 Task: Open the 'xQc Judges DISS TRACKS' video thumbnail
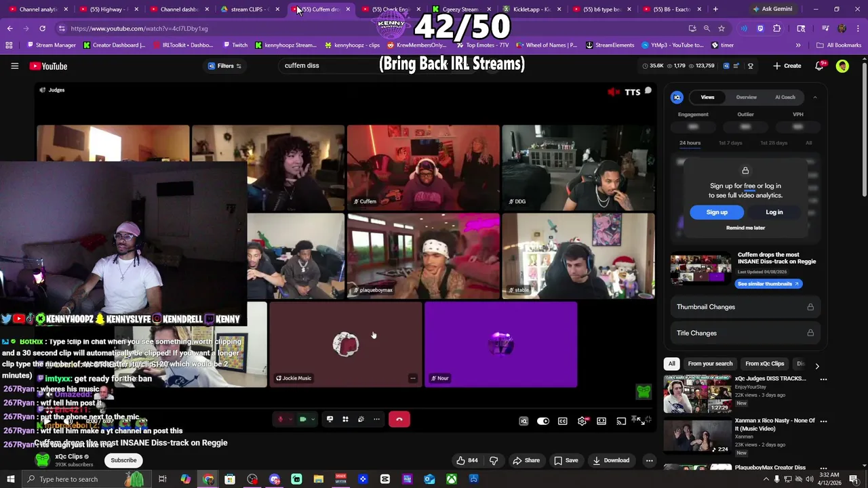click(696, 393)
